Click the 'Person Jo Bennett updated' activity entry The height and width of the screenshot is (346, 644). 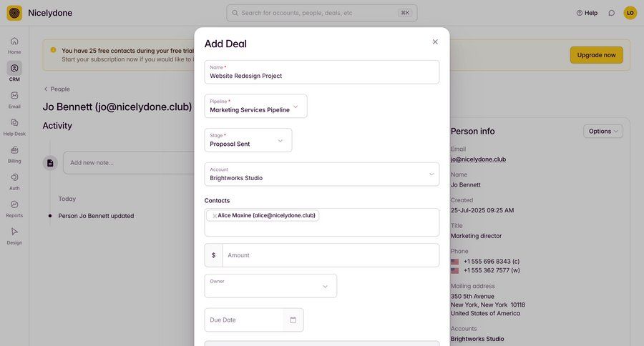[x=96, y=216]
